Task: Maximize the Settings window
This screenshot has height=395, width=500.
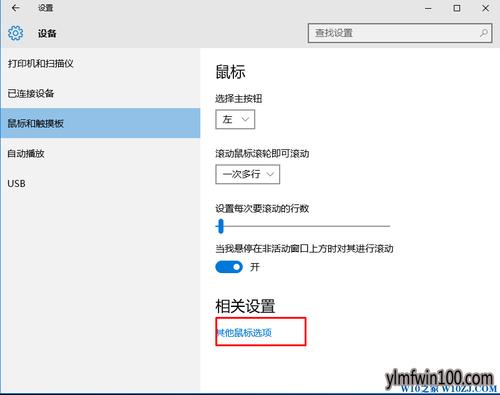Action: [x=457, y=8]
